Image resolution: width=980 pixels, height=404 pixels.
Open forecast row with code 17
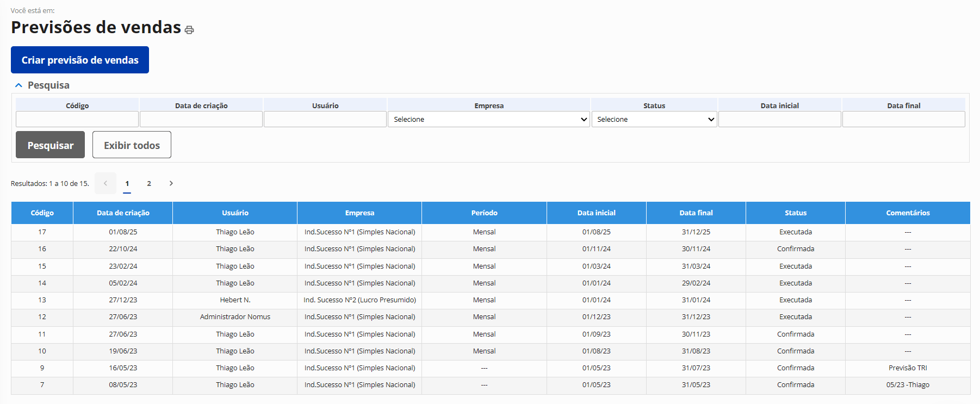[x=42, y=232]
